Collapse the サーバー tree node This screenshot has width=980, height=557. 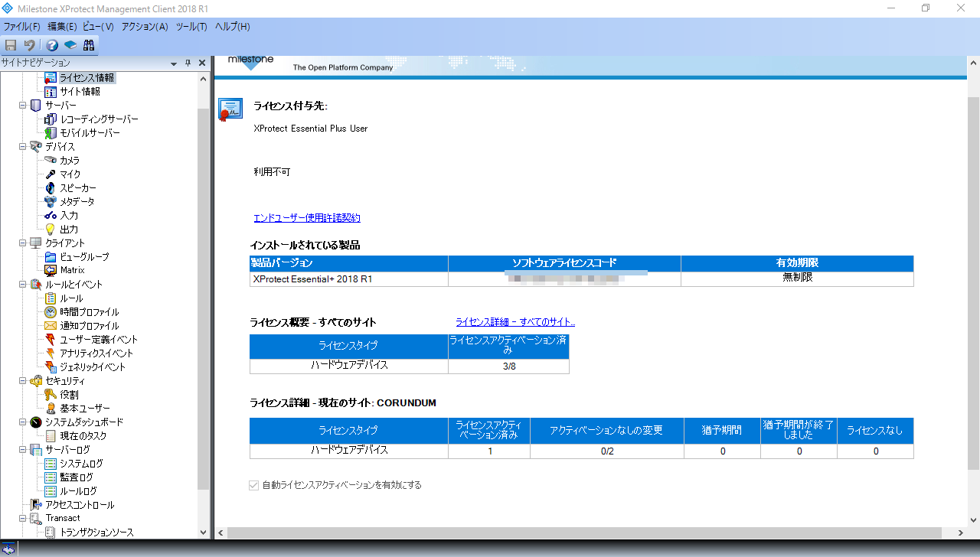(x=23, y=106)
